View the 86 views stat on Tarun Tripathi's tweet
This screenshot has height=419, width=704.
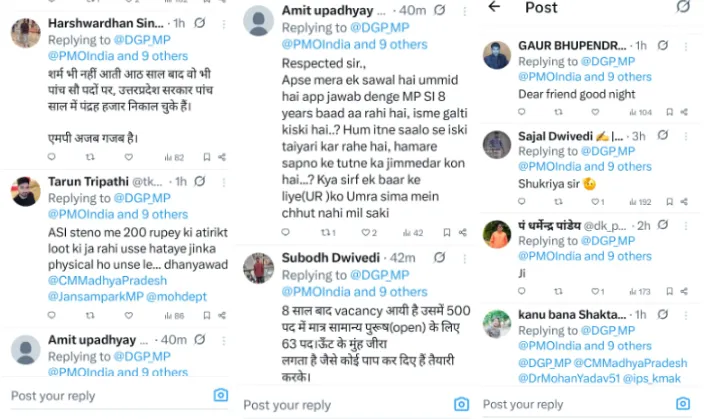coord(176,316)
